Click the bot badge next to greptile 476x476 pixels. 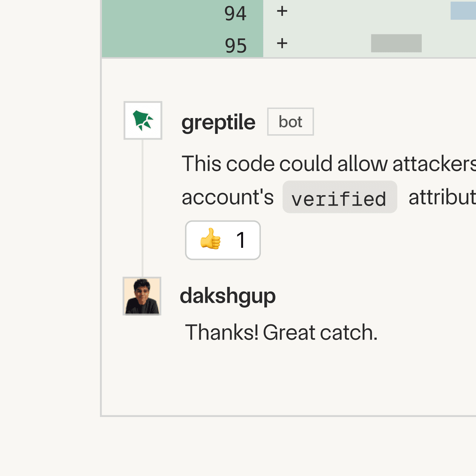(290, 122)
